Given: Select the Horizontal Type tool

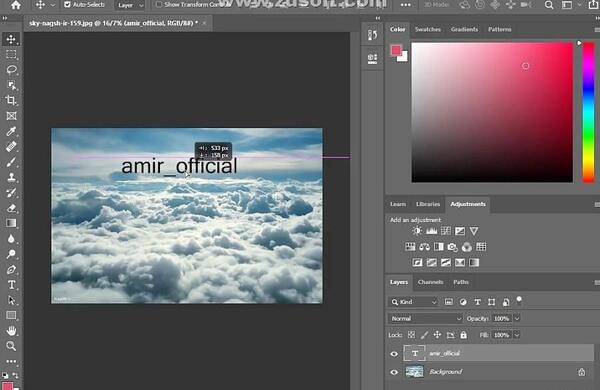Looking at the screenshot, I should 11,285.
